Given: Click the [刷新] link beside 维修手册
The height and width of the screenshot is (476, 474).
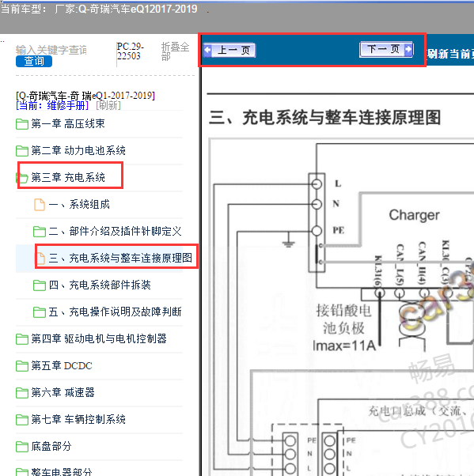Looking at the screenshot, I should 108,105.
